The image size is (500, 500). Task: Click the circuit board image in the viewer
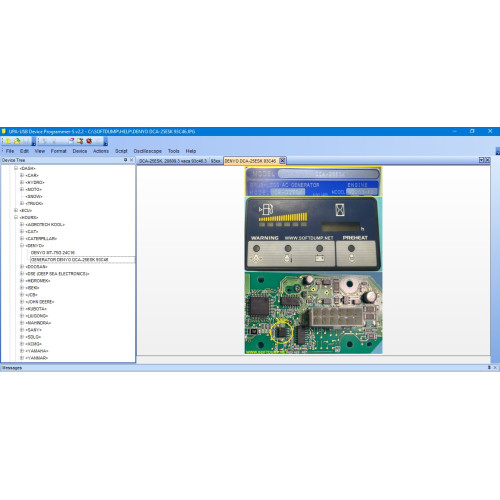coord(313,313)
